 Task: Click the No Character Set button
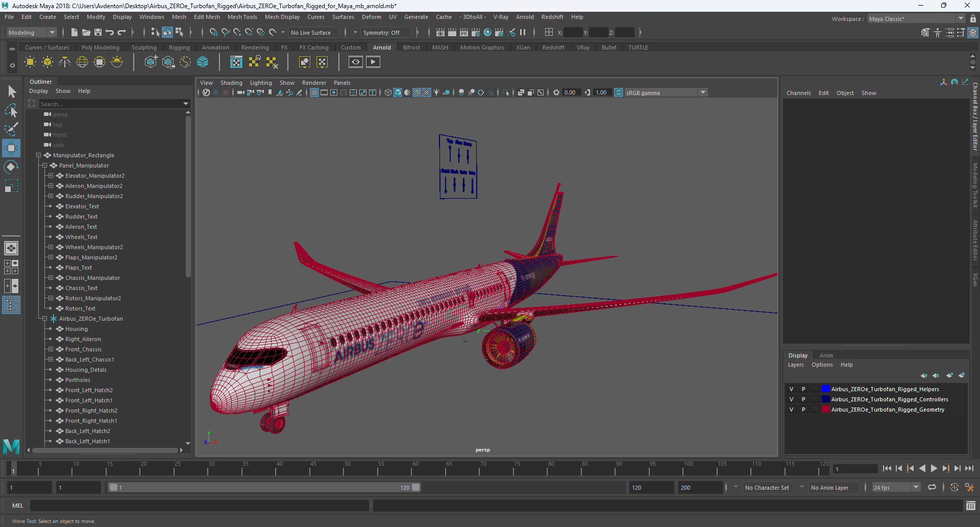pyautogui.click(x=767, y=488)
